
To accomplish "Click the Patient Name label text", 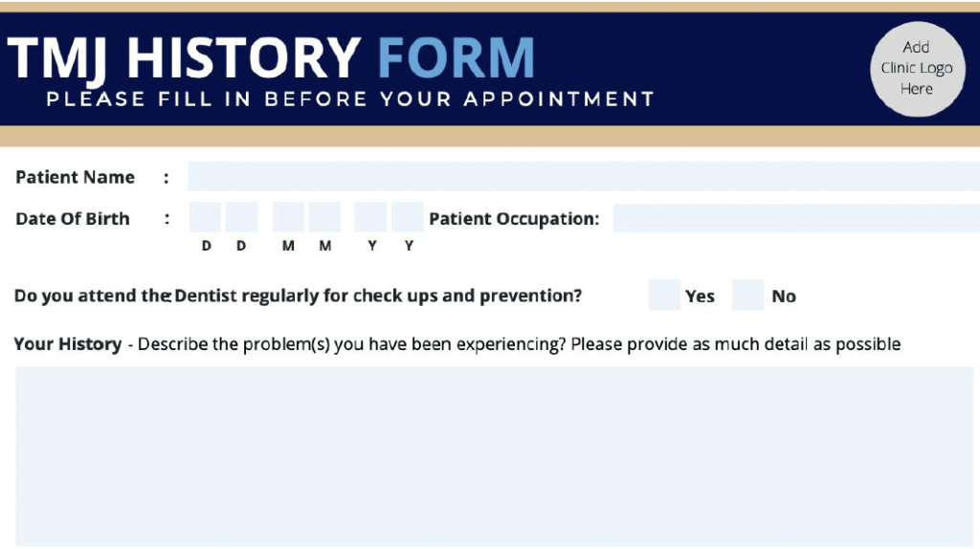I will point(75,177).
